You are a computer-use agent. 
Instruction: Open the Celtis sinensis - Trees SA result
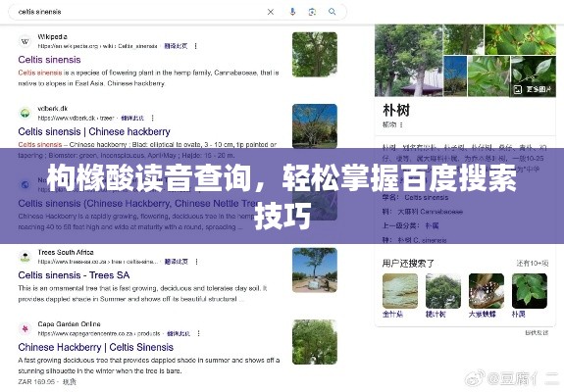click(x=74, y=275)
